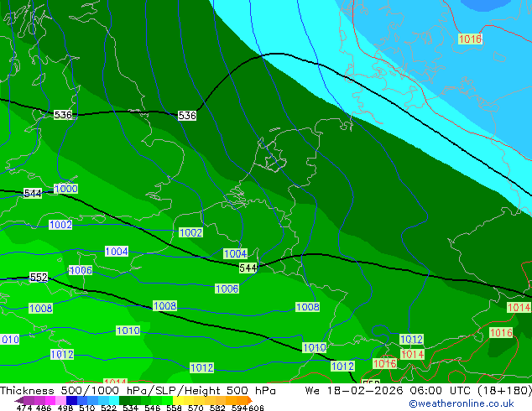Screen dimensions: 532x411
Task: Select the 544 label next to 1000
Action: click(33, 193)
